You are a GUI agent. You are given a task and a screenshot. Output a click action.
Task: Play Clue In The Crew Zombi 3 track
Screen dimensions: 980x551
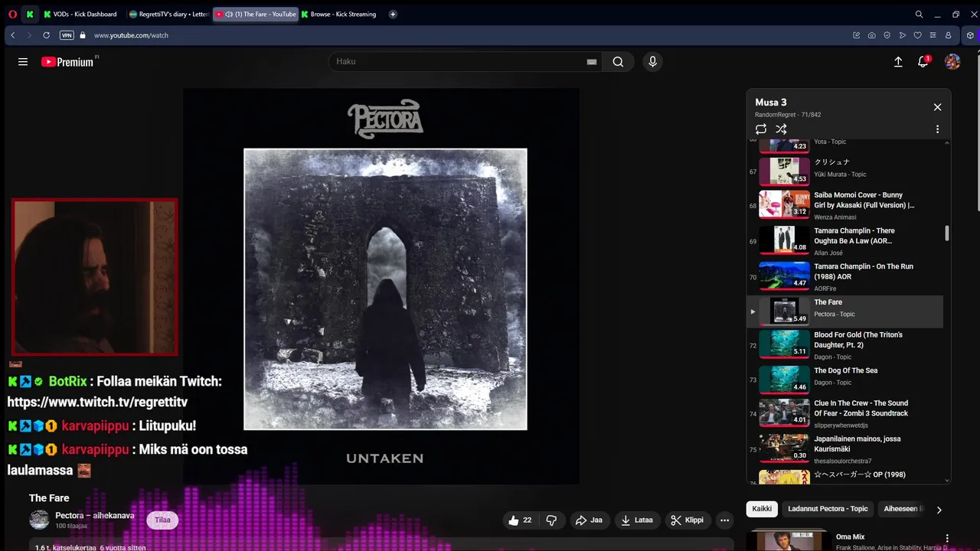click(x=846, y=413)
